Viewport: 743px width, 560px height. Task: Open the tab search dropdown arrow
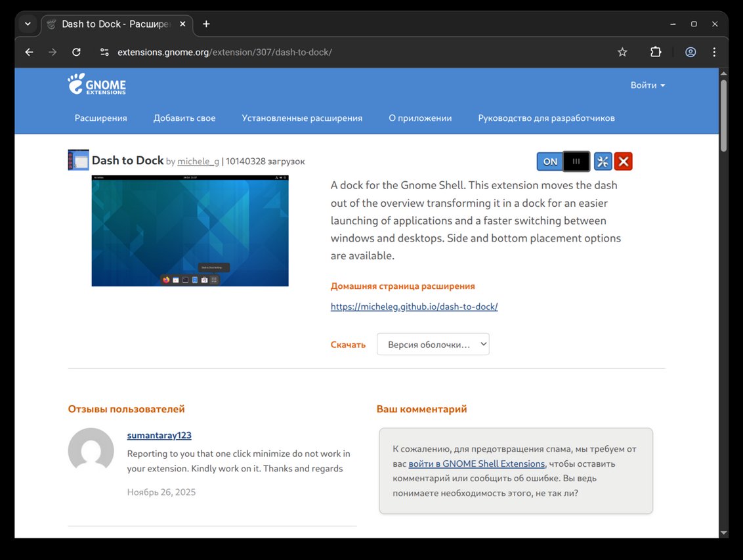click(28, 24)
